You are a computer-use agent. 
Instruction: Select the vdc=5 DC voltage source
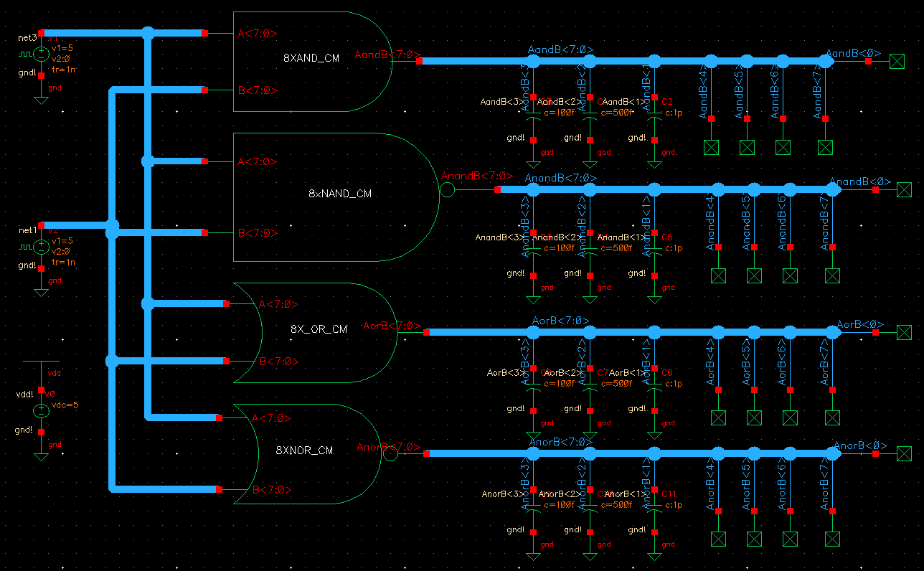point(41,411)
